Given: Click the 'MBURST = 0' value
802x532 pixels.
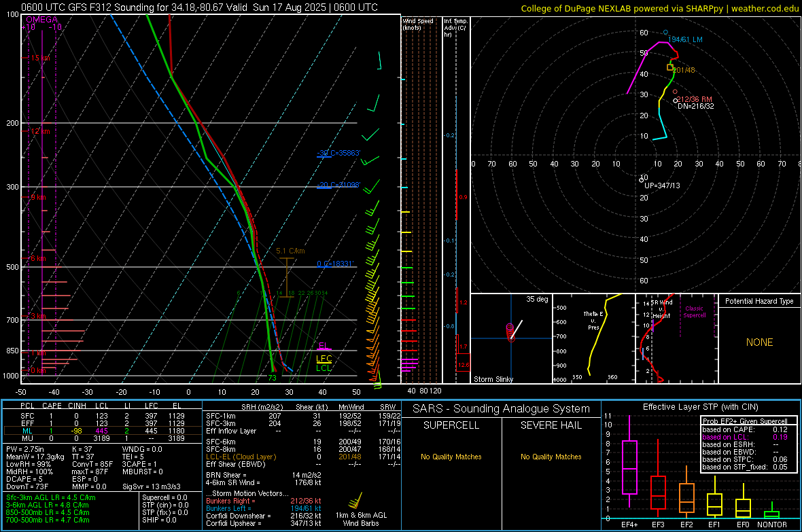Looking at the screenshot, I should click(x=143, y=472).
